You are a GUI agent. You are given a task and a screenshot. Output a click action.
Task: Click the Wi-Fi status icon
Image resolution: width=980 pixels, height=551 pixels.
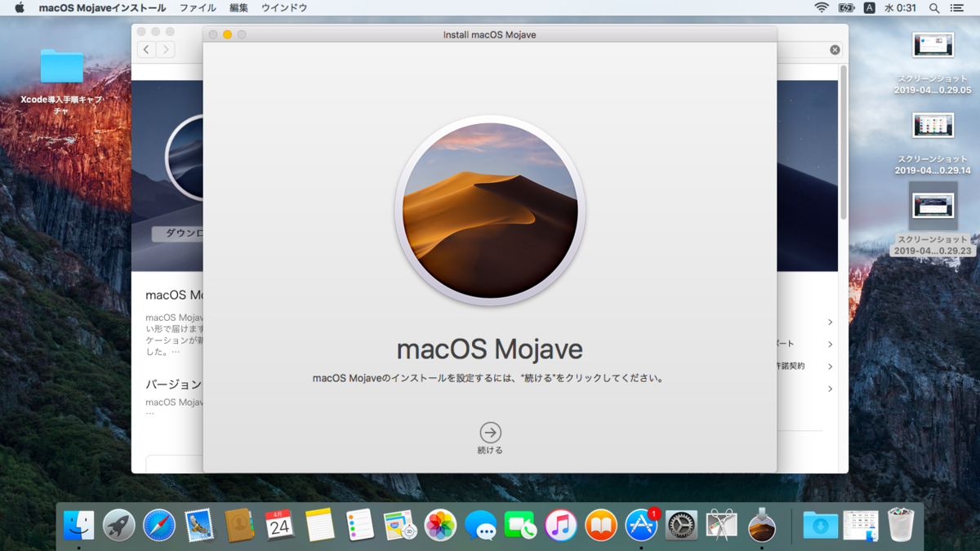(821, 8)
